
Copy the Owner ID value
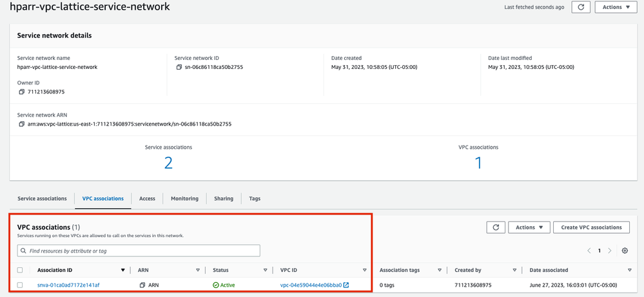click(x=21, y=92)
